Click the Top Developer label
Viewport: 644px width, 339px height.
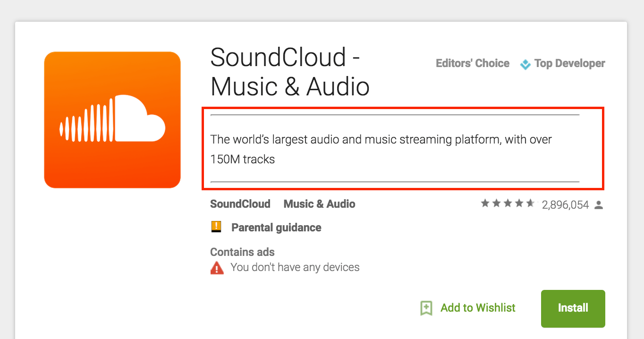point(569,63)
